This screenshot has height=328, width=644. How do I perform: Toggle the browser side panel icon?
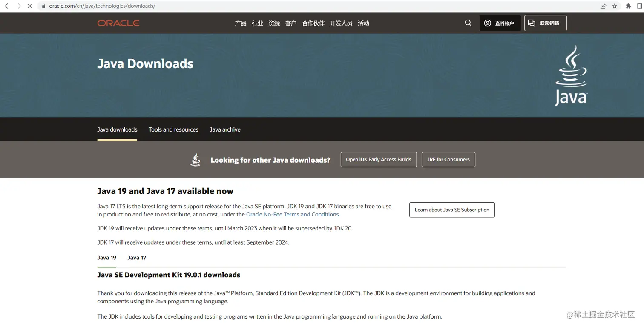point(640,6)
